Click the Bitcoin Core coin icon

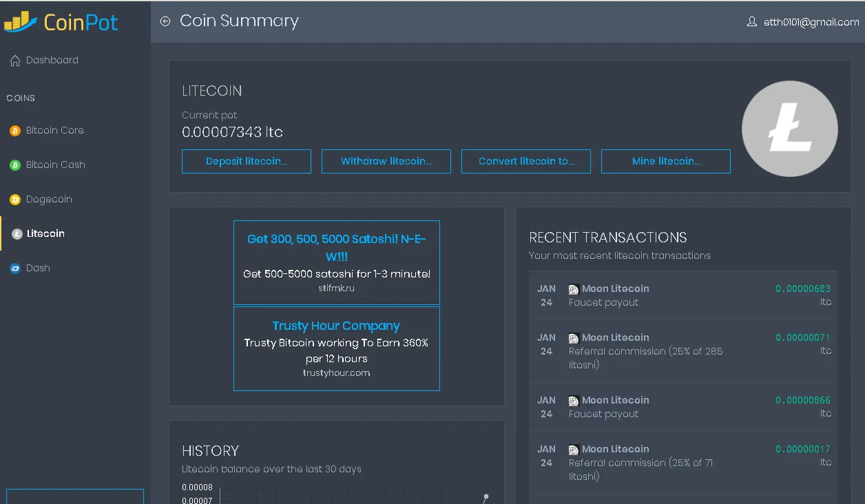(15, 131)
